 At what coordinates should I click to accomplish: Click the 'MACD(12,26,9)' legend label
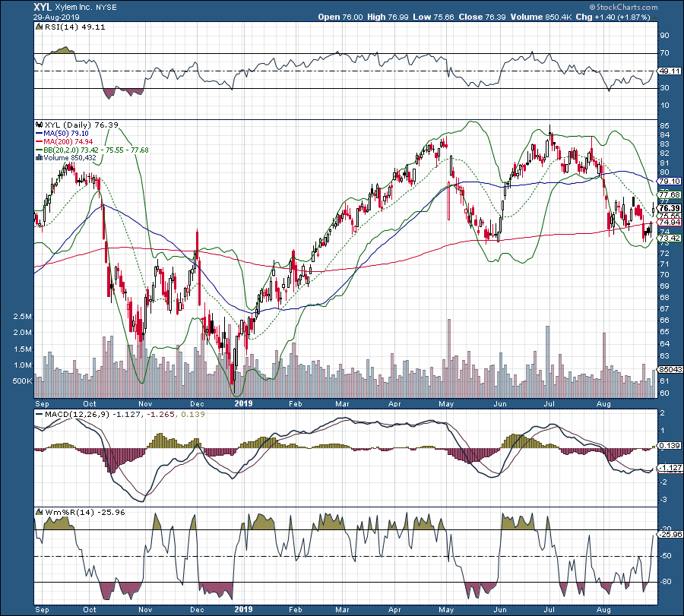click(x=78, y=415)
